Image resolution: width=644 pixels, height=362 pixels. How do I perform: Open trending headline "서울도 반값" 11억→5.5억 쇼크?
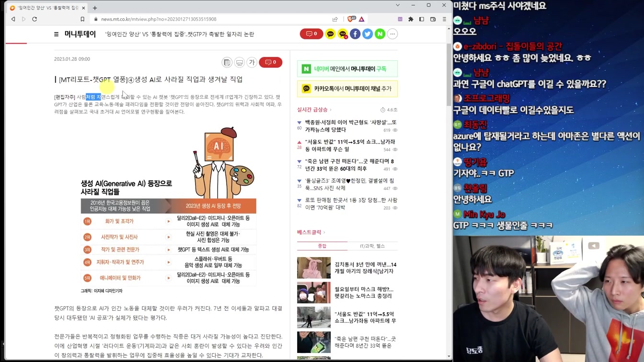350,146
